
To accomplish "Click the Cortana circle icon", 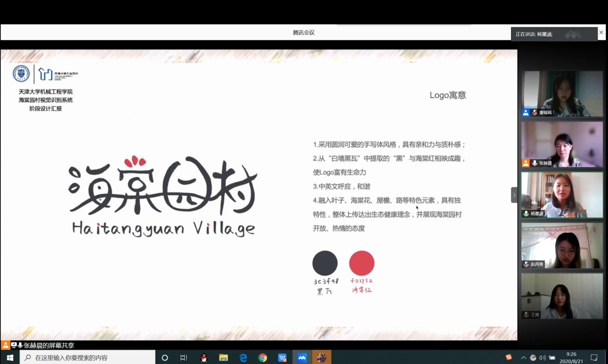I will 165,358.
